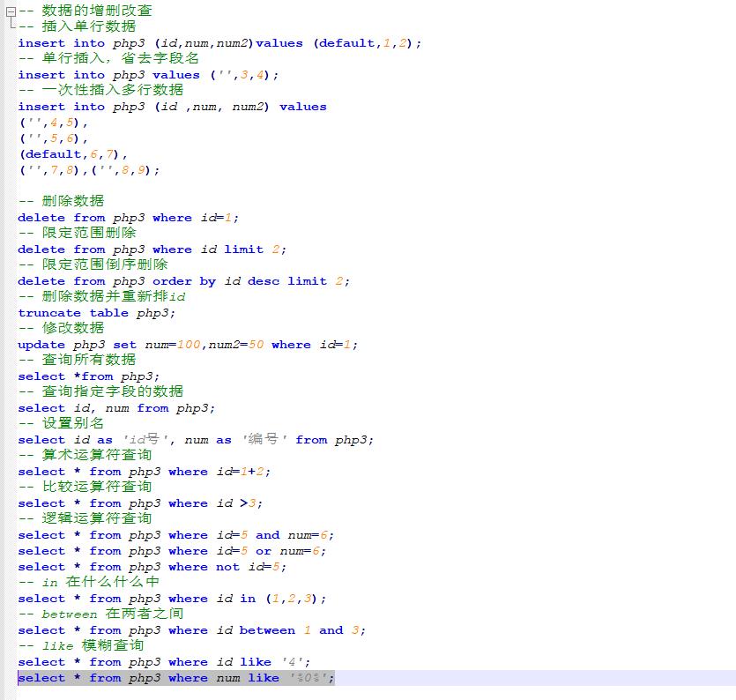
Task: Click the comment '-- 修改数据'
Action: coord(62,328)
